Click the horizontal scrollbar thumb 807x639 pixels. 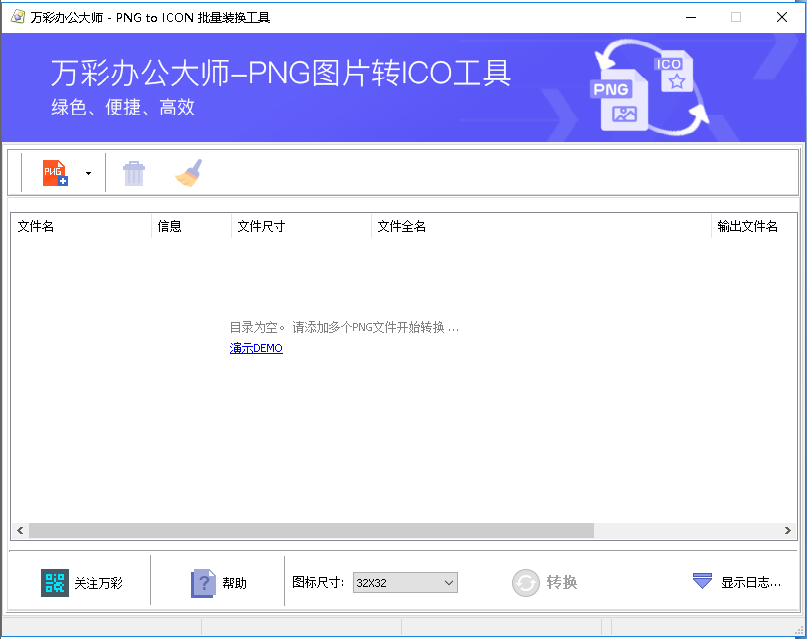tap(310, 530)
